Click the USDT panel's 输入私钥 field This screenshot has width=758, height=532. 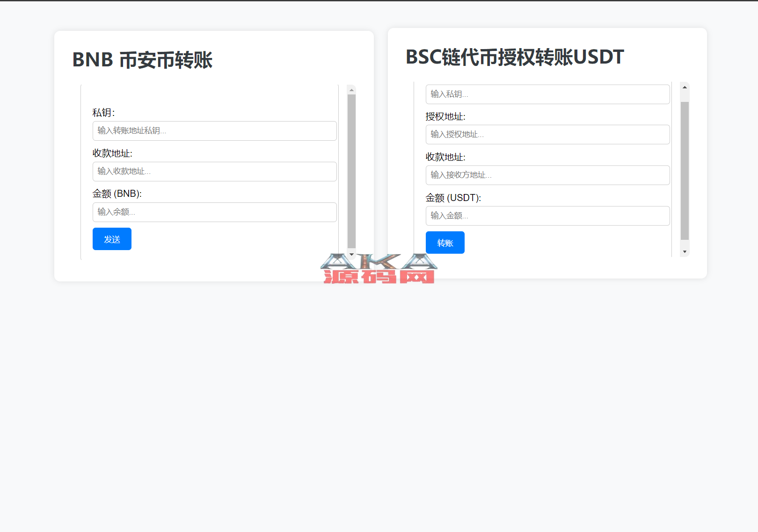(x=547, y=94)
